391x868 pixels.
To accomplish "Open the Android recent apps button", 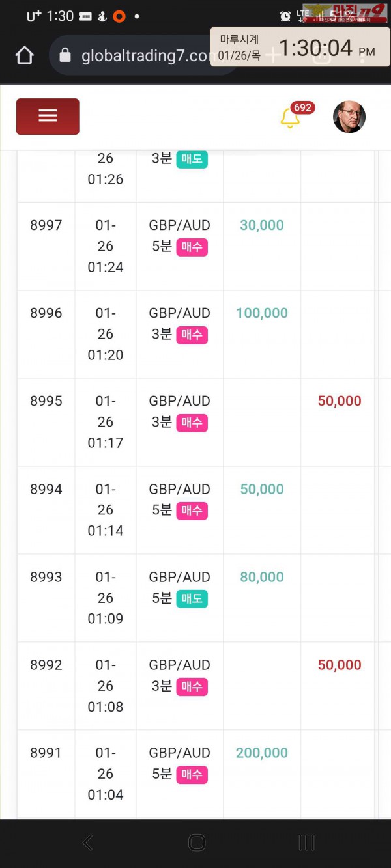I will (306, 843).
